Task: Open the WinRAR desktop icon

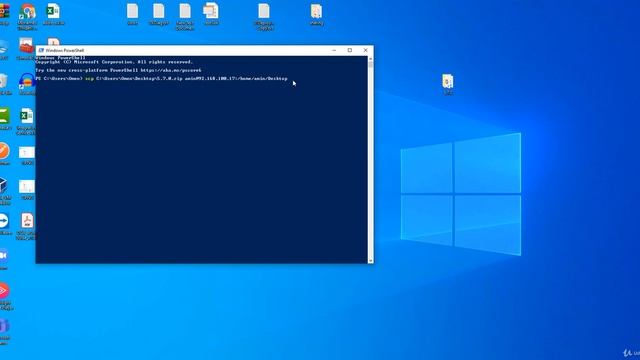Action: 4,11
